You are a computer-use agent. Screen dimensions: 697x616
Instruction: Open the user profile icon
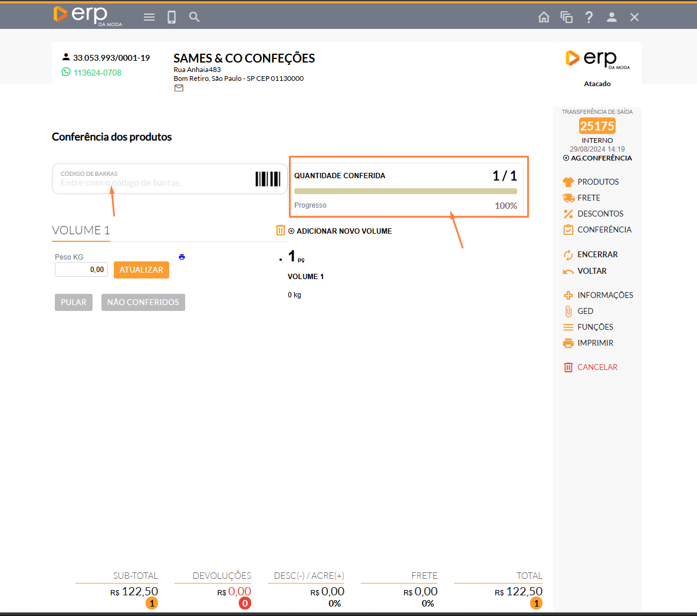click(x=611, y=17)
